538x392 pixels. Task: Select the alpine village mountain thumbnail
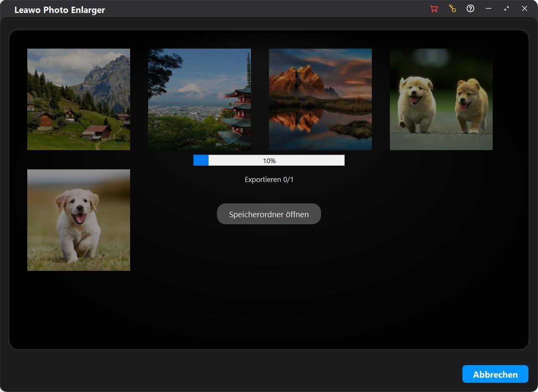pos(78,99)
